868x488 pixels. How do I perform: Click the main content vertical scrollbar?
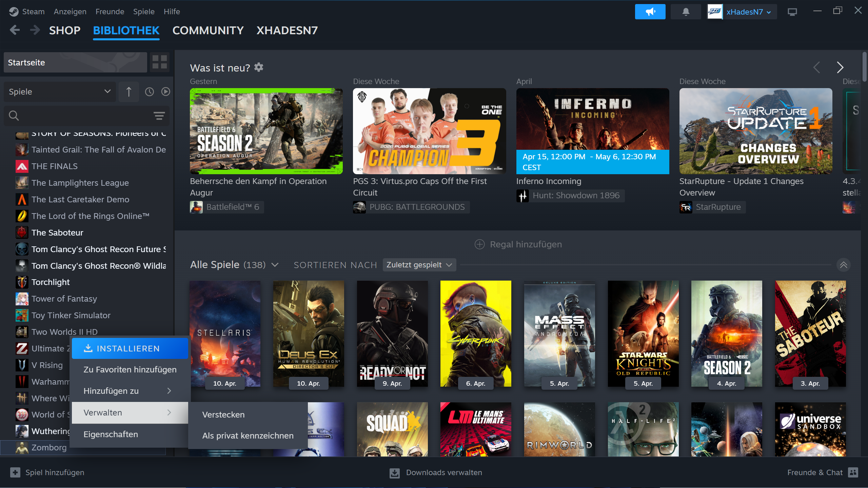tap(864, 67)
